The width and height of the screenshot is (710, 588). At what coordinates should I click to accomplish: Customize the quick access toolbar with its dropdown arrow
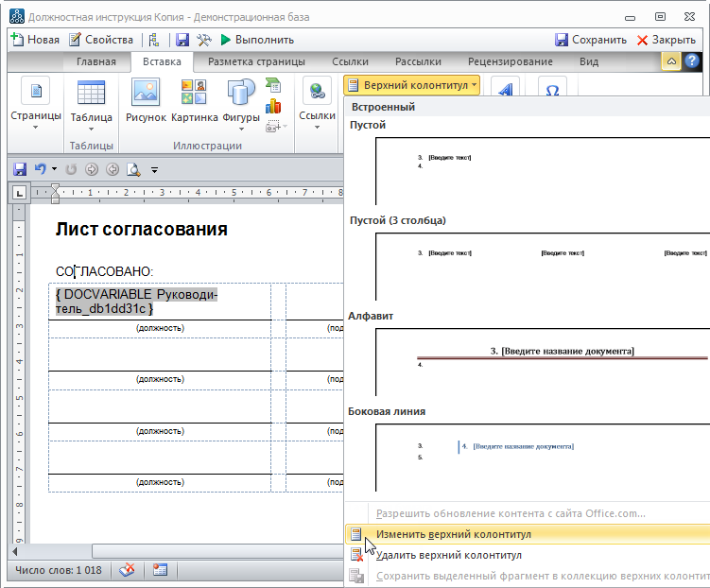pos(154,170)
